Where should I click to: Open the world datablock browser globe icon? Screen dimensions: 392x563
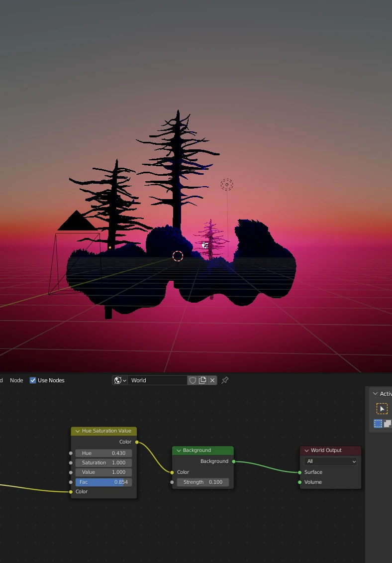coord(119,380)
